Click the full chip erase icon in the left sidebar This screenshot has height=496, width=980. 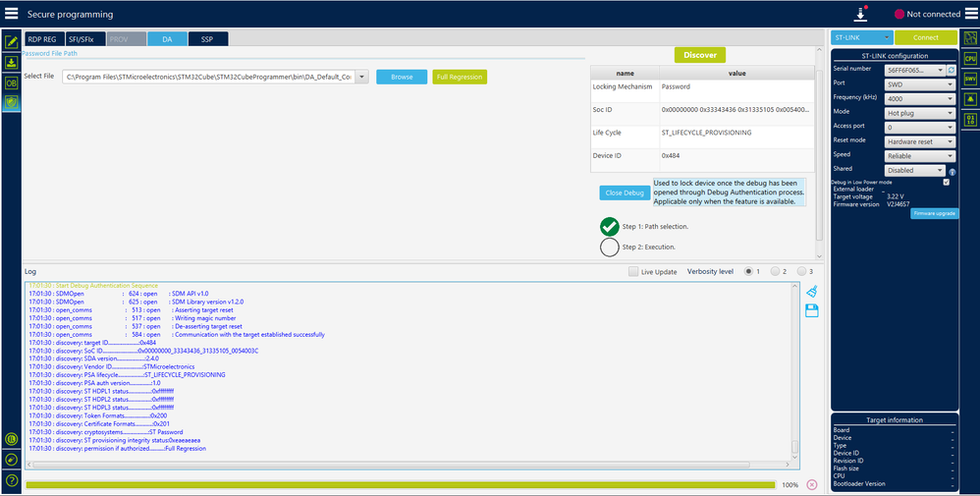[11, 460]
